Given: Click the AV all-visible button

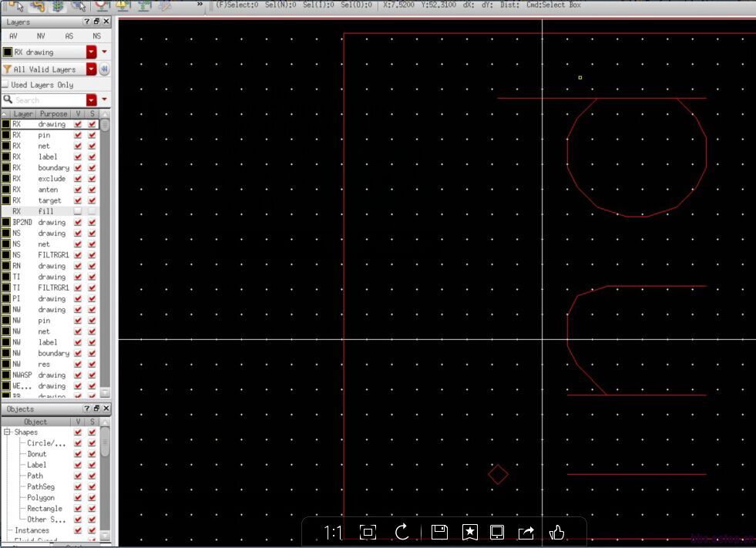Looking at the screenshot, I should (x=14, y=36).
